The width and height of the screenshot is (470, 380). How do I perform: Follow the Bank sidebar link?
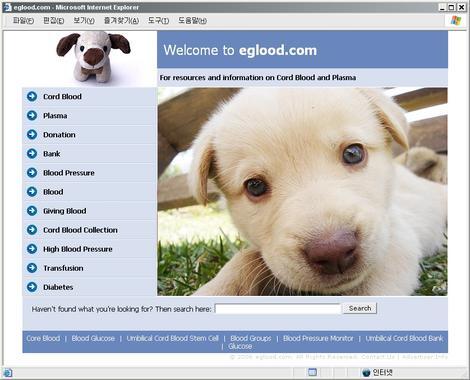coord(52,154)
